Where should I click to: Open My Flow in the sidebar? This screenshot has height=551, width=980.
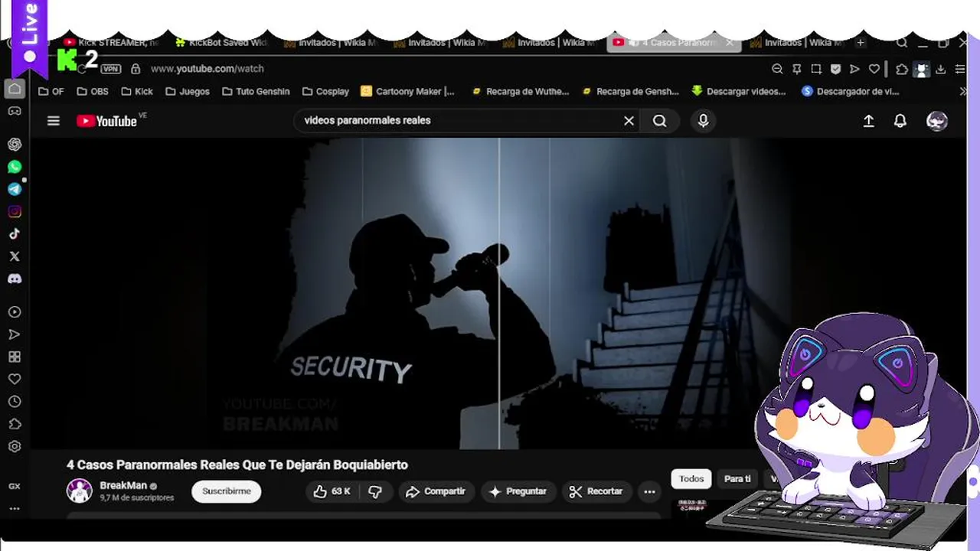tap(15, 334)
